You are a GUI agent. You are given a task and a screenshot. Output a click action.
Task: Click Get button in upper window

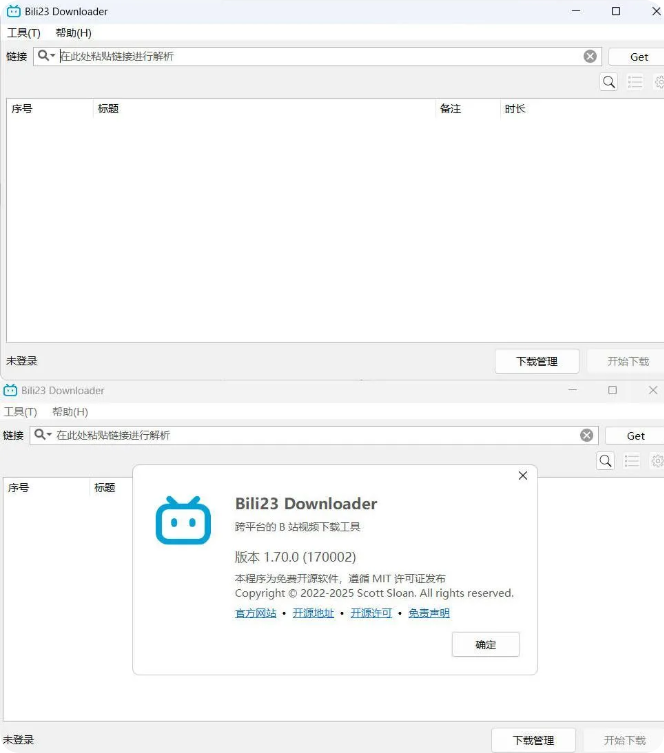point(639,57)
